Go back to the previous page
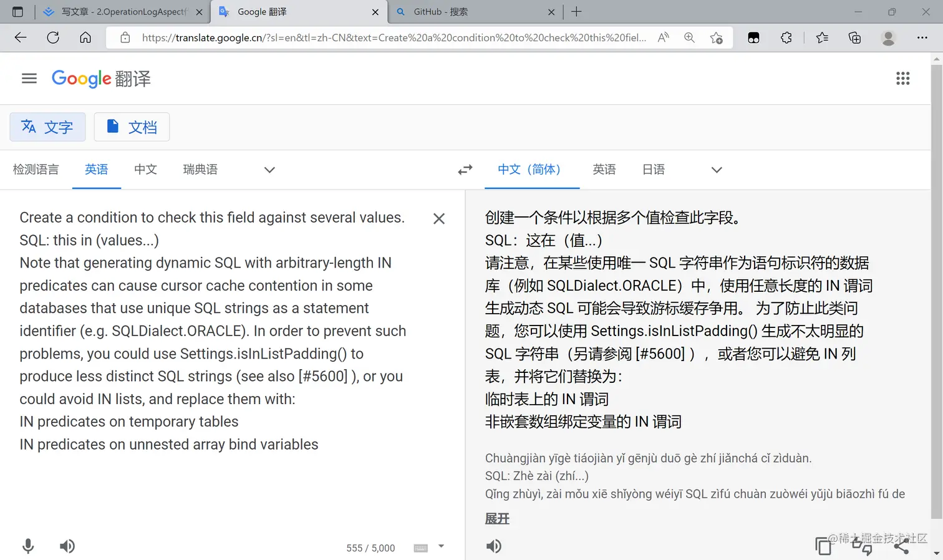 [21, 37]
